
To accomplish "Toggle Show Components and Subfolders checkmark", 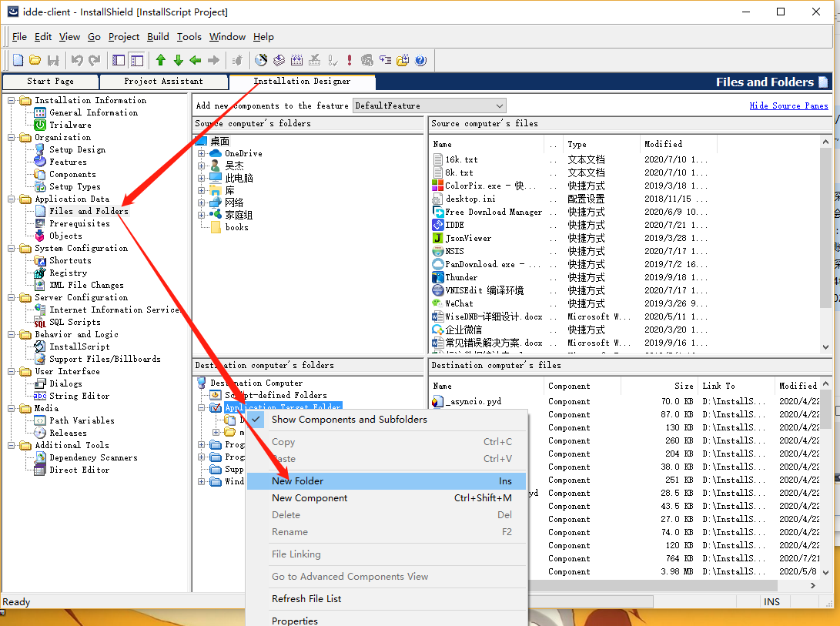I will pyautogui.click(x=257, y=419).
